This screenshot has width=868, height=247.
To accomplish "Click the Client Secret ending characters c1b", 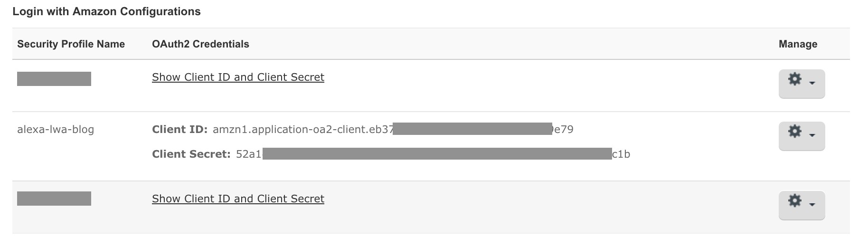I will pyautogui.click(x=621, y=154).
